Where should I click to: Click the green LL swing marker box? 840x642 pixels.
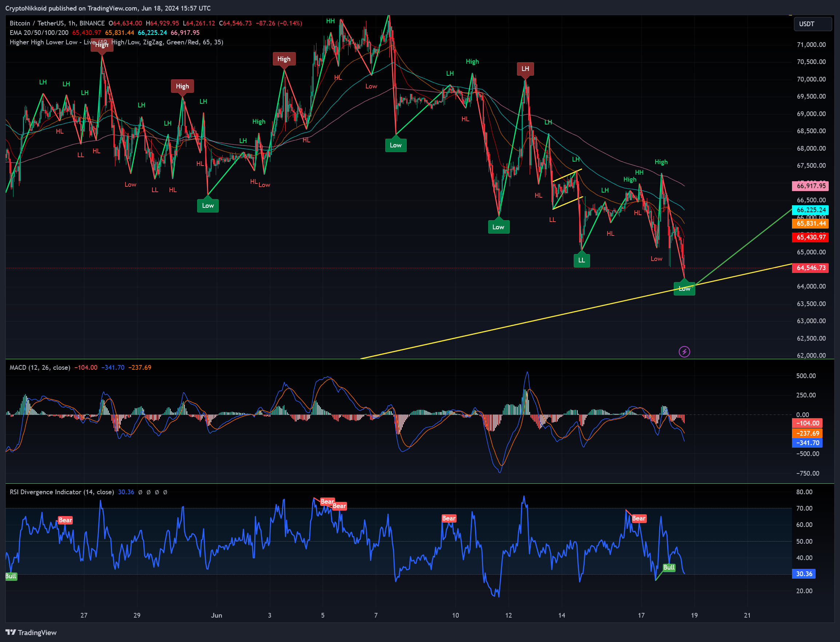point(581,260)
